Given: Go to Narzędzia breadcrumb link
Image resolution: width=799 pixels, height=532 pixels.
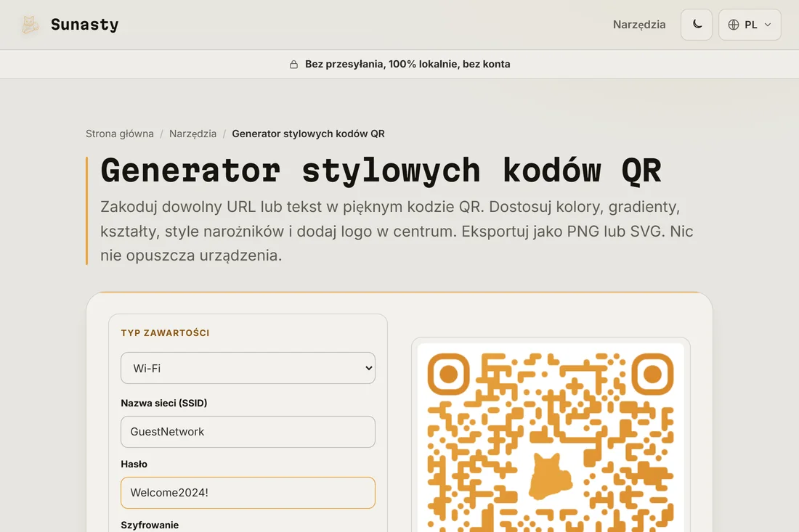Looking at the screenshot, I should 192,134.
